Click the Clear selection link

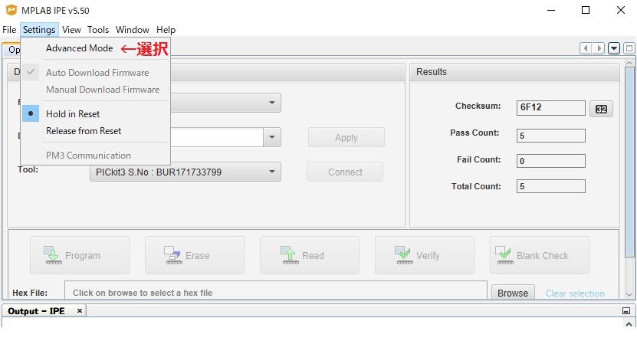pos(575,293)
